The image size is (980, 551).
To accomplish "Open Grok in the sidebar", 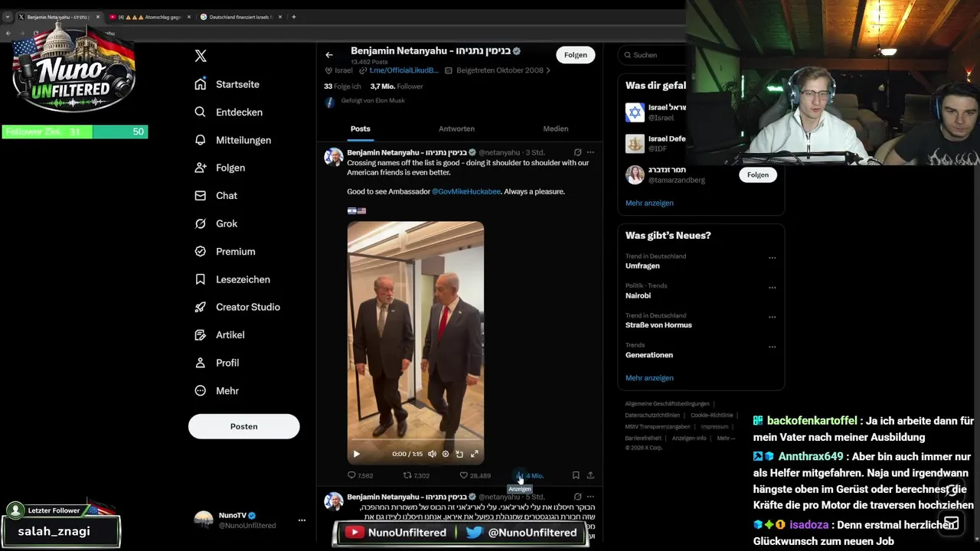I will coord(216,223).
